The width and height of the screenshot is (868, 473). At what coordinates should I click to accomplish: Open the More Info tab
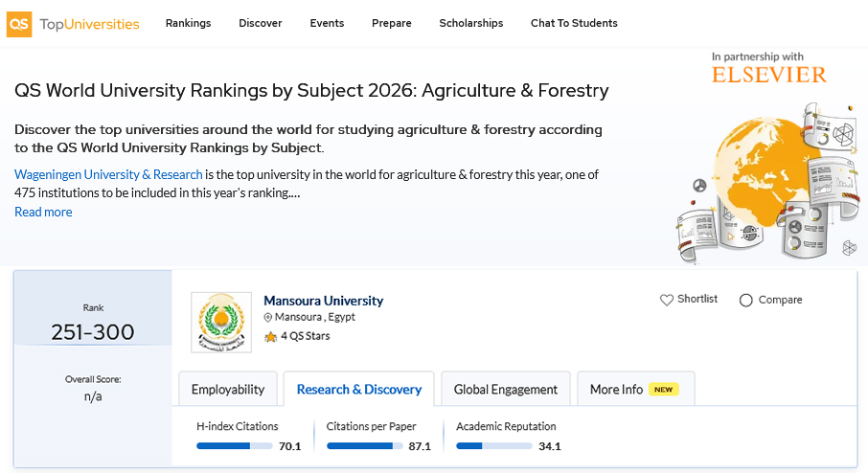635,390
